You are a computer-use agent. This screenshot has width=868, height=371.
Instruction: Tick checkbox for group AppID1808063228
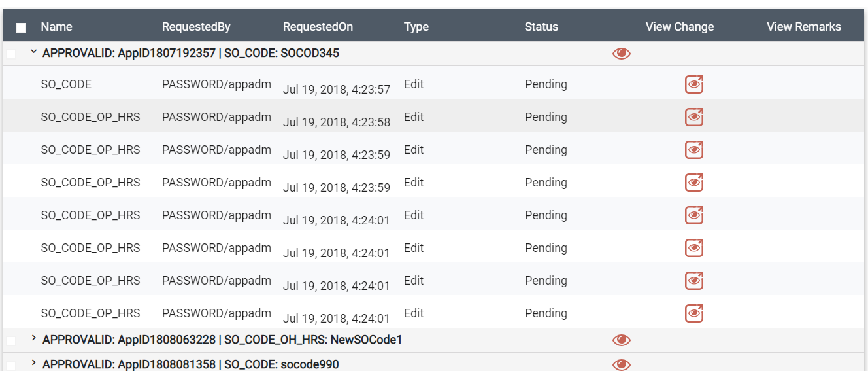[11, 340]
